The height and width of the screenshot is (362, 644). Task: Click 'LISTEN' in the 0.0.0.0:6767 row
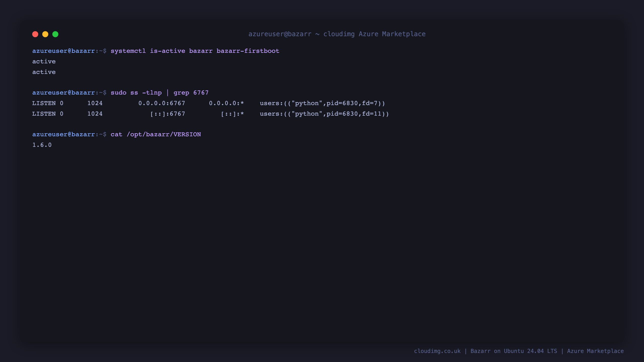pos(44,103)
